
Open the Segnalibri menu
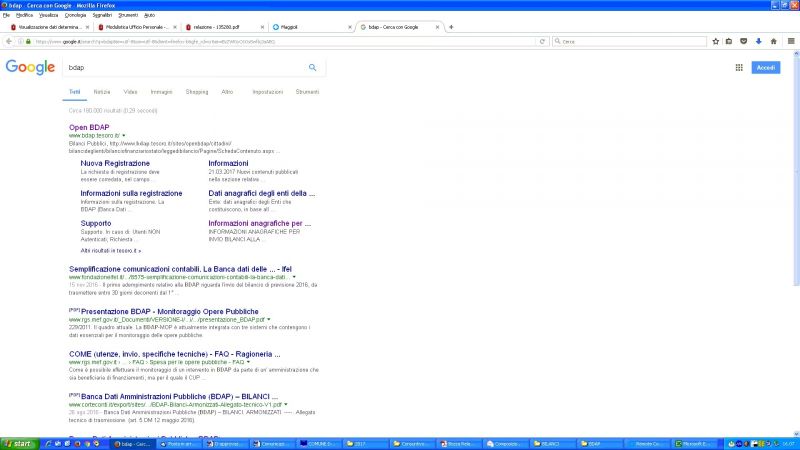click(102, 15)
